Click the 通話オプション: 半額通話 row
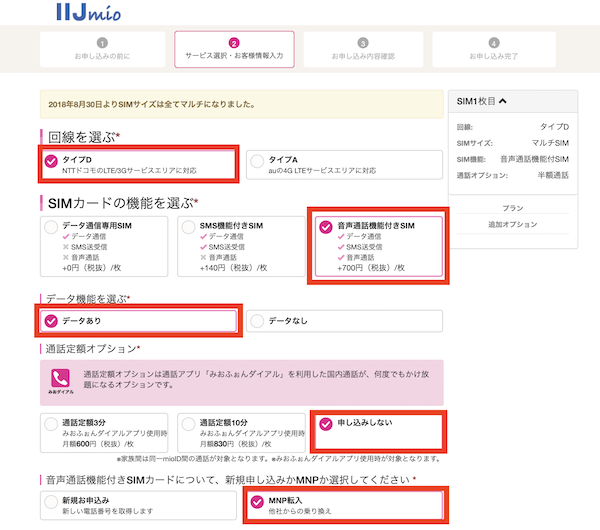 pos(513,176)
